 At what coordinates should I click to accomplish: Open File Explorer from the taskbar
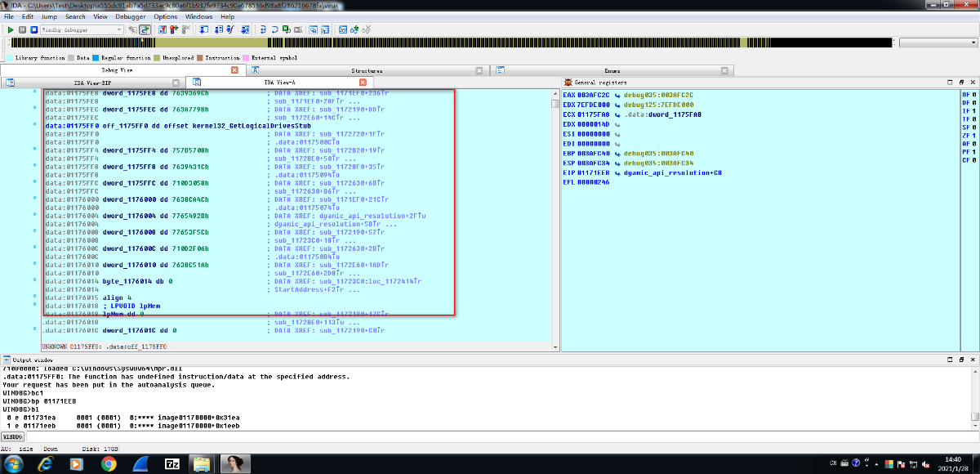coord(203,463)
